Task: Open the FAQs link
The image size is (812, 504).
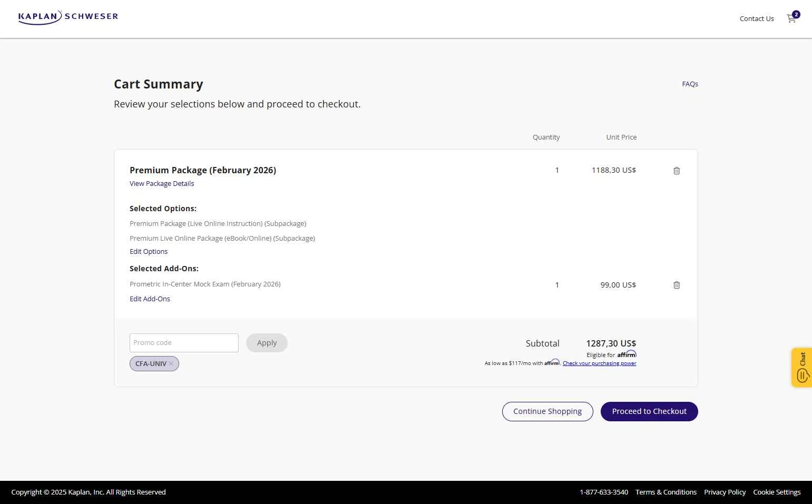Action: click(690, 84)
